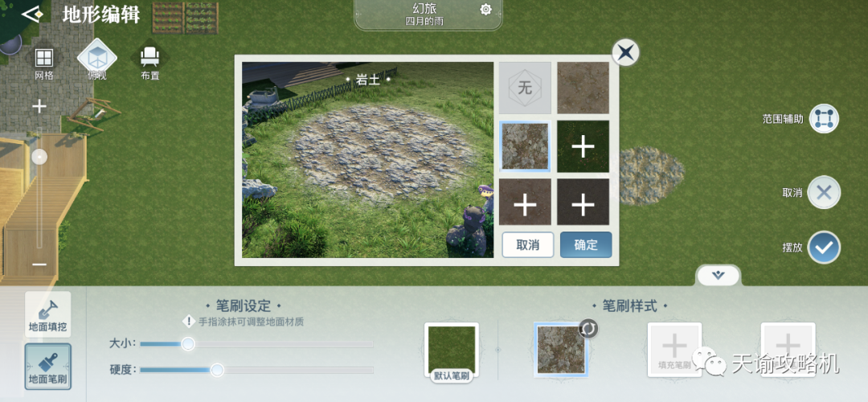
Task: Enable the 范围辅助 range assist icon
Action: point(824,119)
